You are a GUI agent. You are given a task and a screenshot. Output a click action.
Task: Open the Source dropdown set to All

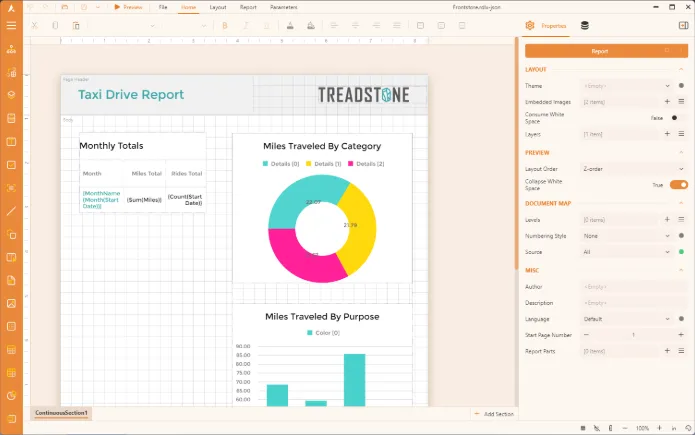[x=627, y=252]
